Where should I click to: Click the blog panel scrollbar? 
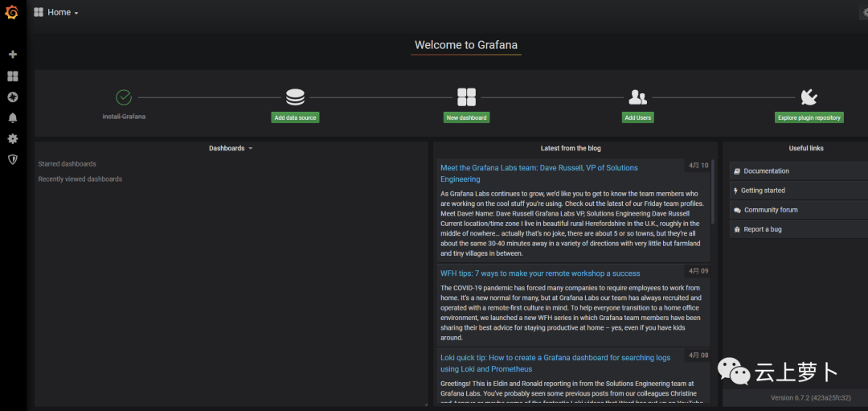point(712,191)
